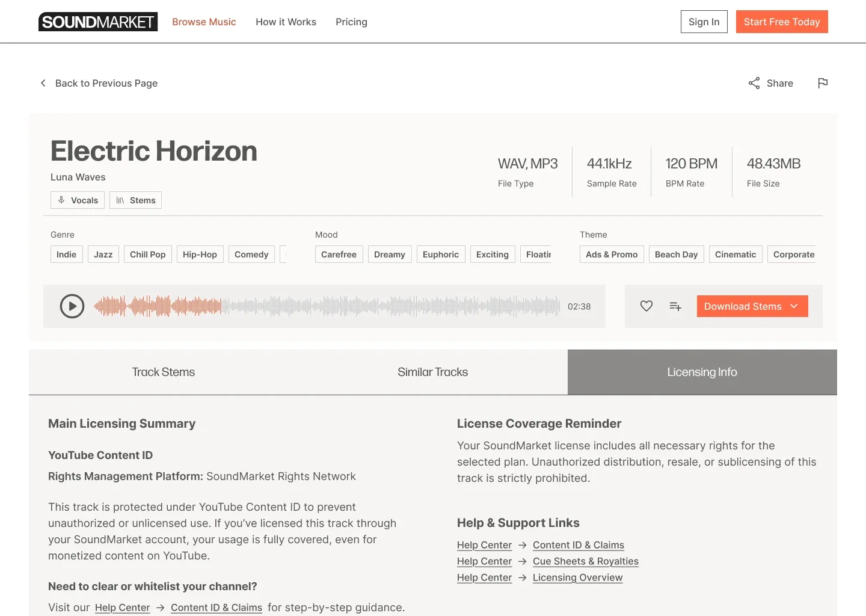Pick the Cinematic theme tag

[x=735, y=254]
